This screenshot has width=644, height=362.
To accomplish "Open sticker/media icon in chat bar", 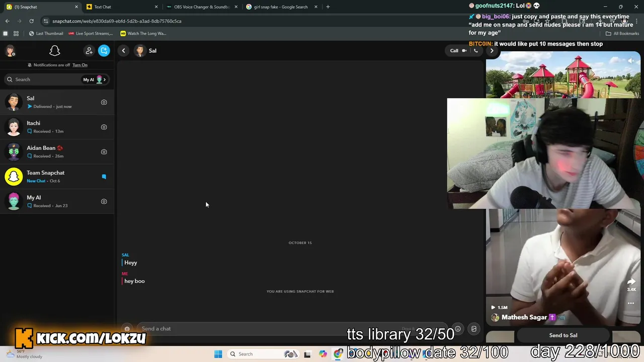I will [x=474, y=329].
